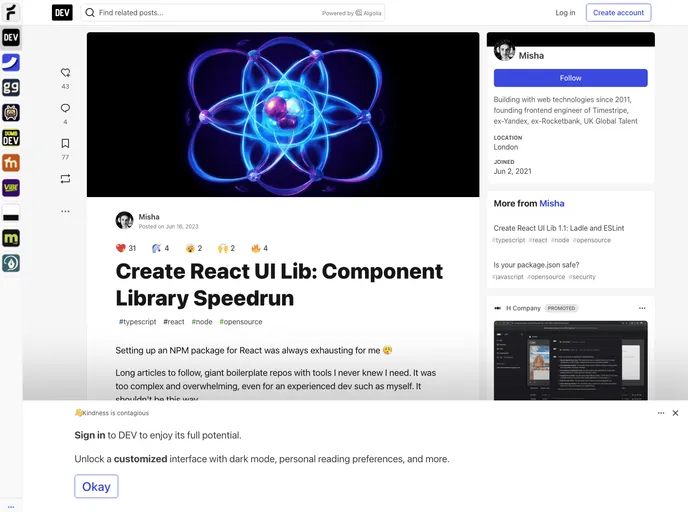Screen dimensions: 688x512
Task: Click Misha's avatar next to post date
Action: (x=125, y=220)
